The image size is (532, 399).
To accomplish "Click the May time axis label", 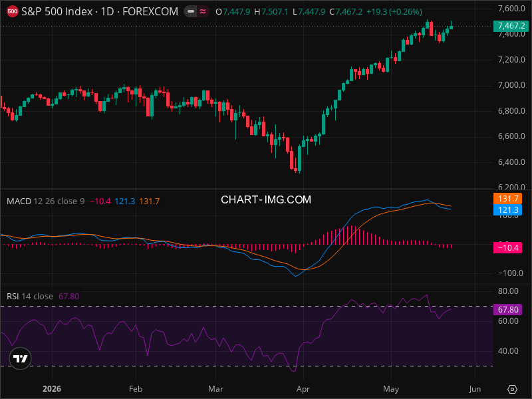I will coord(391,389).
